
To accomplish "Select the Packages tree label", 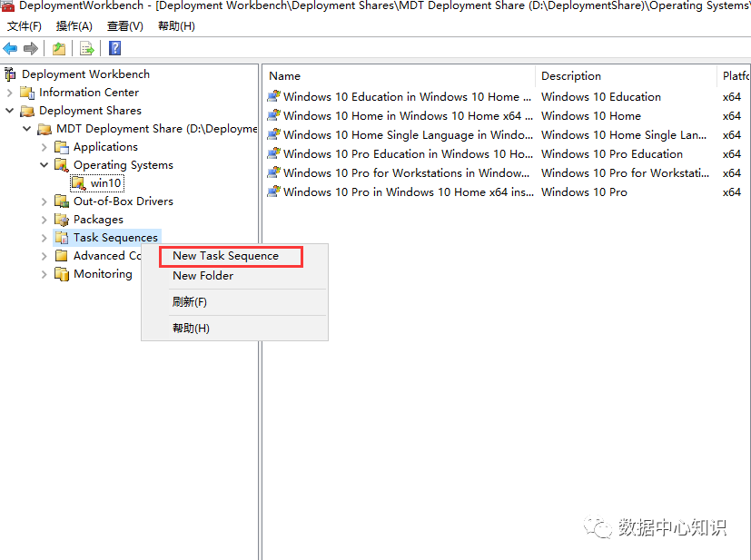I will [98, 220].
